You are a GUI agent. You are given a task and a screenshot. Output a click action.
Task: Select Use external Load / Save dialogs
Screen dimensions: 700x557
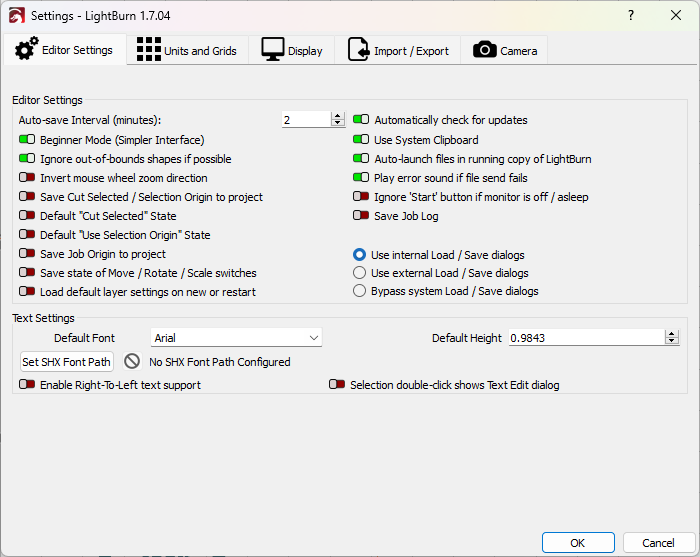point(359,273)
